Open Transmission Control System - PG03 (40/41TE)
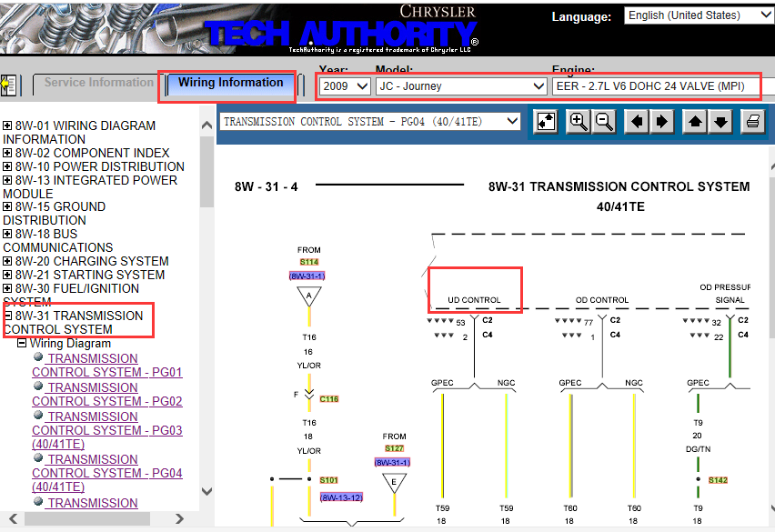This screenshot has width=775, height=532. (107, 430)
